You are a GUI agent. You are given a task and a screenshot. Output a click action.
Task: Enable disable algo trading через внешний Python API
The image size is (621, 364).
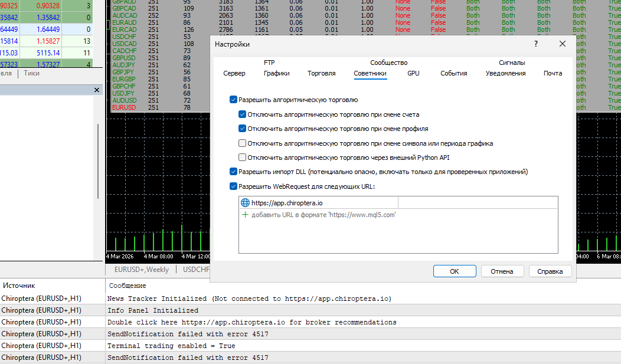pos(243,158)
